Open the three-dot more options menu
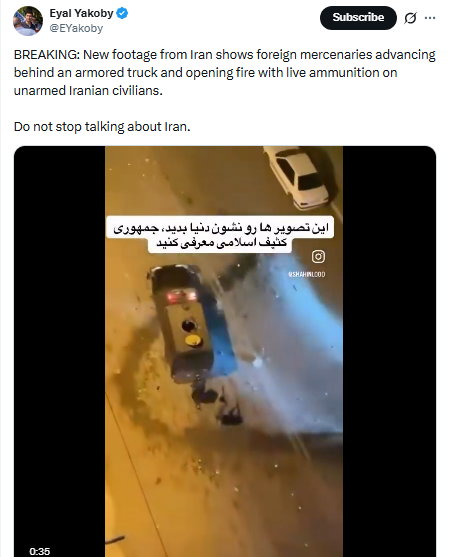 tap(430, 18)
